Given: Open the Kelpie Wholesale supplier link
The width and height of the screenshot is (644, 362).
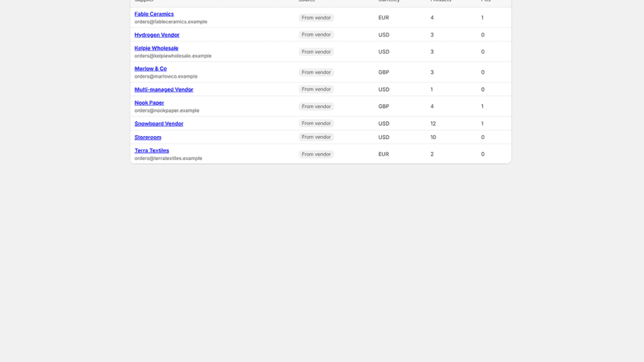Looking at the screenshot, I should click(156, 48).
